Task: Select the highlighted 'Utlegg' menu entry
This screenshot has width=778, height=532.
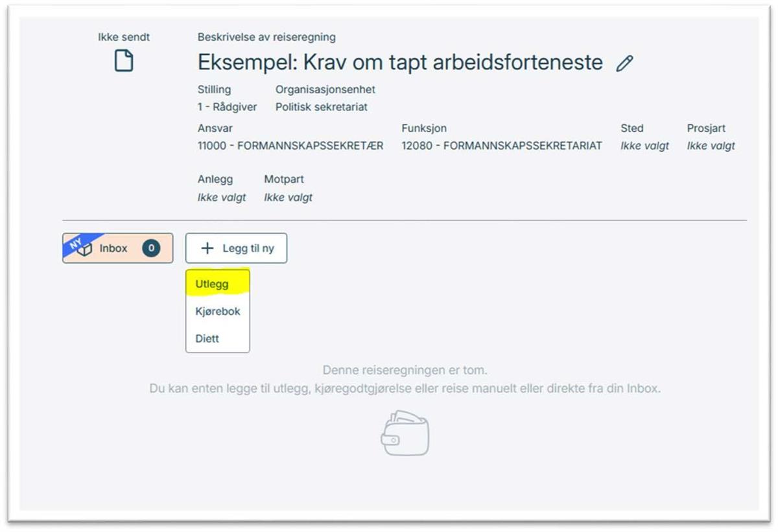Action: (x=212, y=284)
